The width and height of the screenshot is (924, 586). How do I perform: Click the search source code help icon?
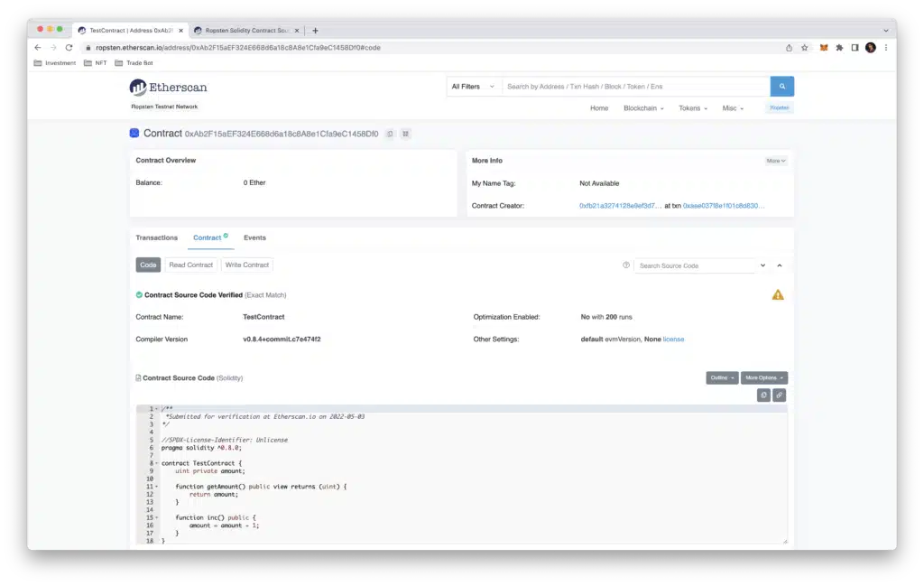click(x=626, y=265)
